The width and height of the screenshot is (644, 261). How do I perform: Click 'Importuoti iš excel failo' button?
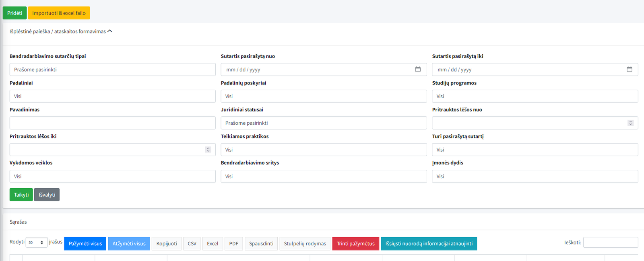[x=59, y=13]
